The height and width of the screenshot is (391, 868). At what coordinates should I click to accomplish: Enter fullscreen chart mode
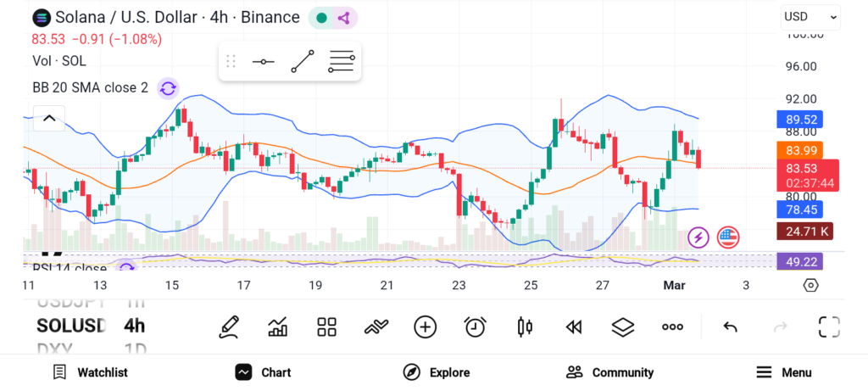[828, 327]
